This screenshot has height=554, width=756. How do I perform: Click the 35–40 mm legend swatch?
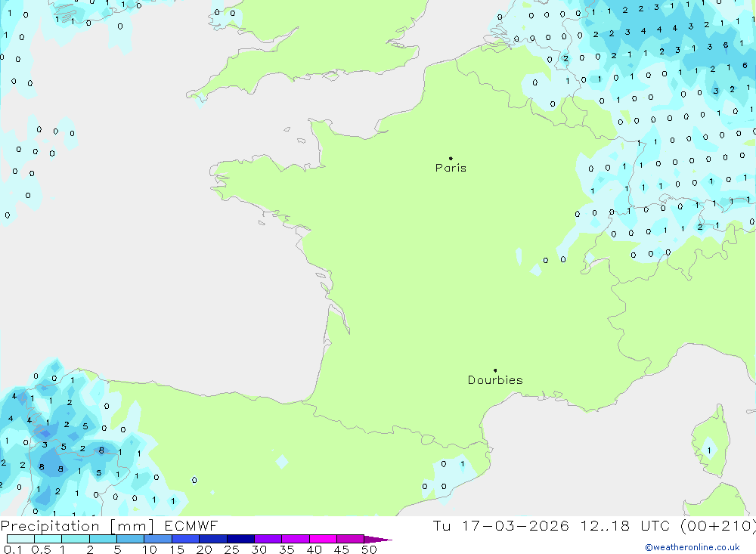pos(296,539)
